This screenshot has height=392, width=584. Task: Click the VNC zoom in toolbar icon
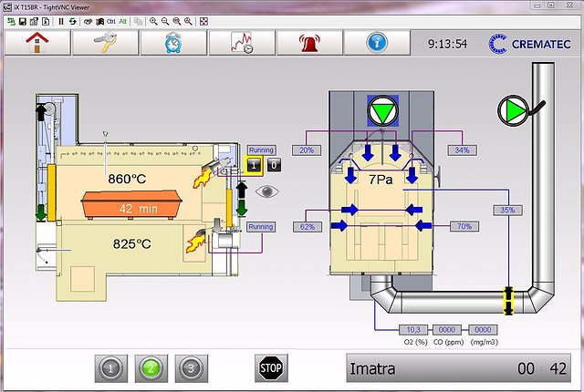(x=153, y=22)
